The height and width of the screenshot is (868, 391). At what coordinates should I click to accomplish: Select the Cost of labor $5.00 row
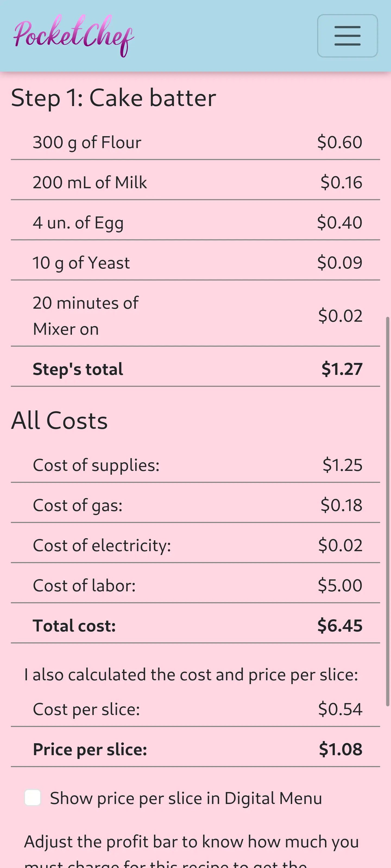(195, 585)
